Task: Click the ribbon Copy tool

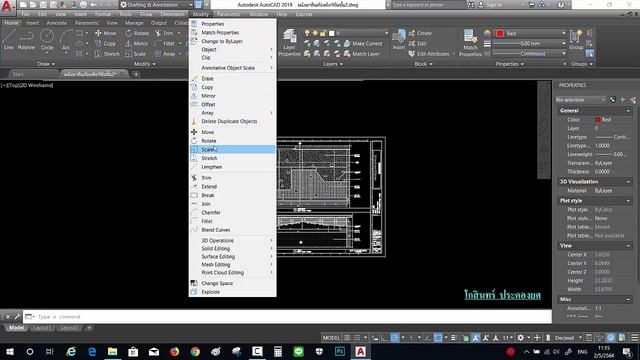Action: point(106,43)
